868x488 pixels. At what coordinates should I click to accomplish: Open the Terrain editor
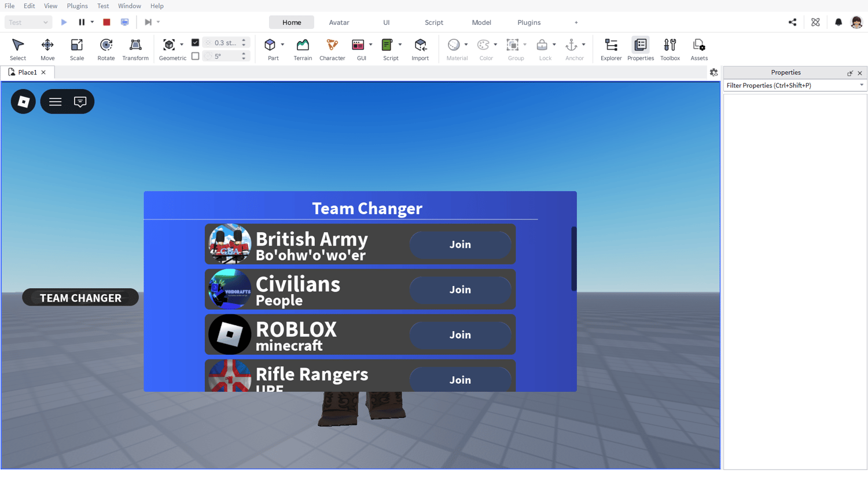click(303, 49)
